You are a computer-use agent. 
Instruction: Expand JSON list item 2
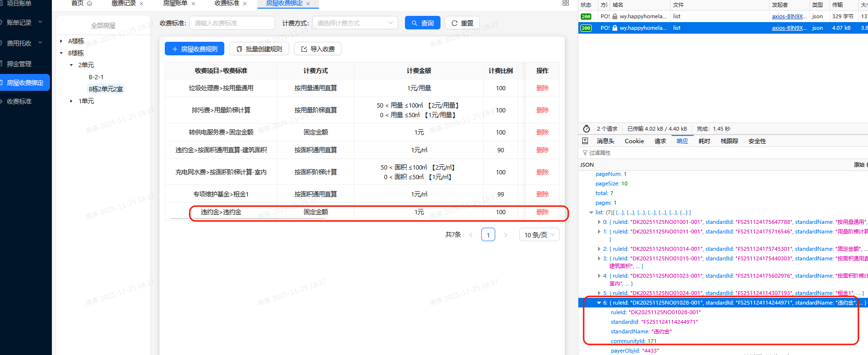599,249
